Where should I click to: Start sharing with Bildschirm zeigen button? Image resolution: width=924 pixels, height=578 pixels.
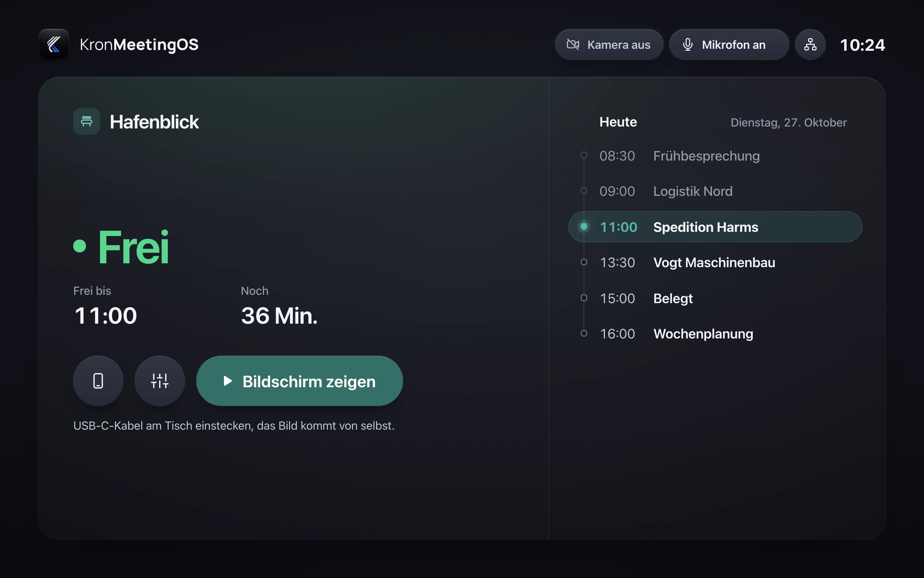(x=299, y=381)
